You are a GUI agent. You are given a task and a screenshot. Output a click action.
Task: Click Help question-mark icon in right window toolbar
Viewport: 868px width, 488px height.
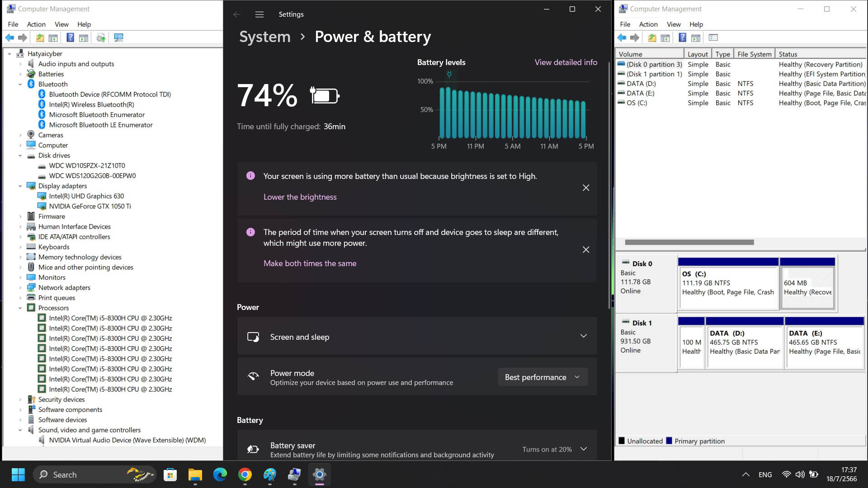(x=683, y=38)
